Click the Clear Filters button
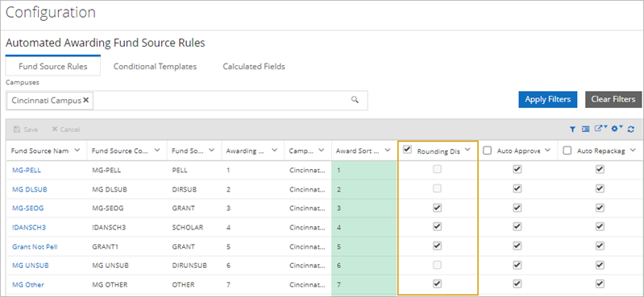644x297 pixels. [613, 99]
